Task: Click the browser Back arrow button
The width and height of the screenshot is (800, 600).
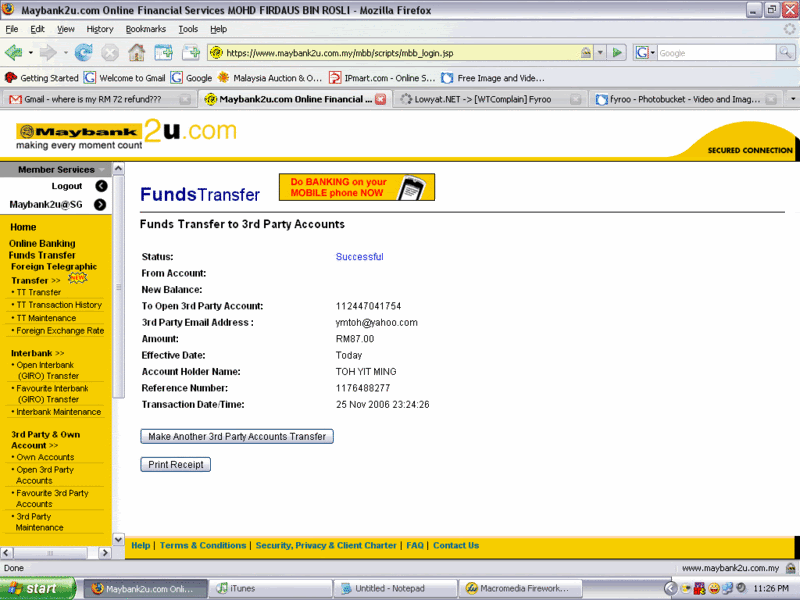Action: point(13,52)
